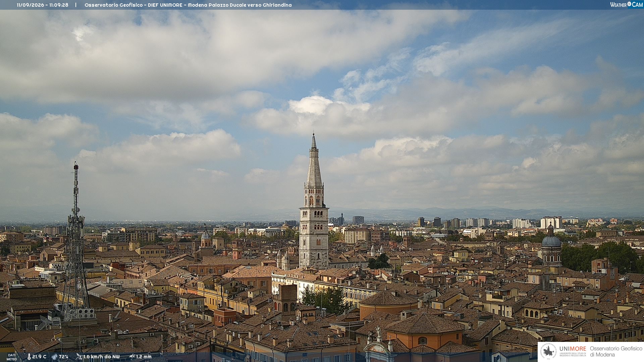This screenshot has height=362, width=644.
Task: Click the Osservatorio Geofisico DIEF UNIMORE title
Action: (133, 5)
